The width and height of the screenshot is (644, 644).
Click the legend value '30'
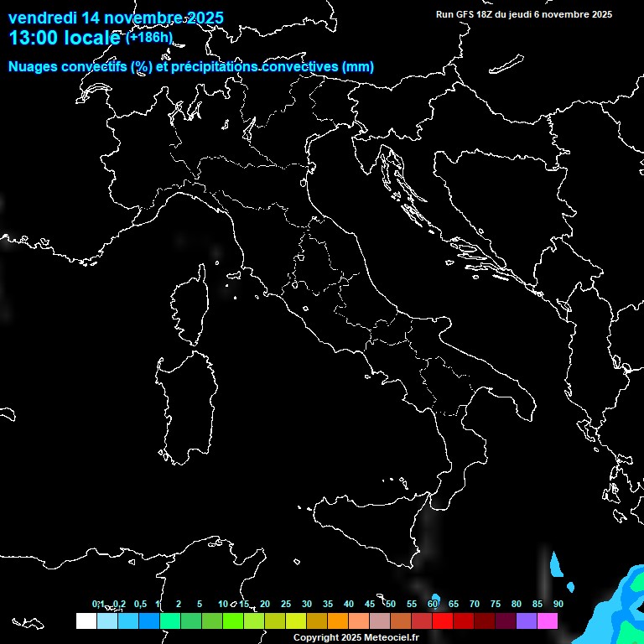[307, 604]
